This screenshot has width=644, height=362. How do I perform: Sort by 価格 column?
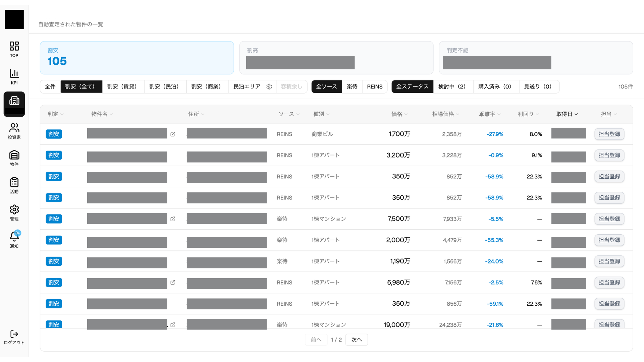click(399, 114)
